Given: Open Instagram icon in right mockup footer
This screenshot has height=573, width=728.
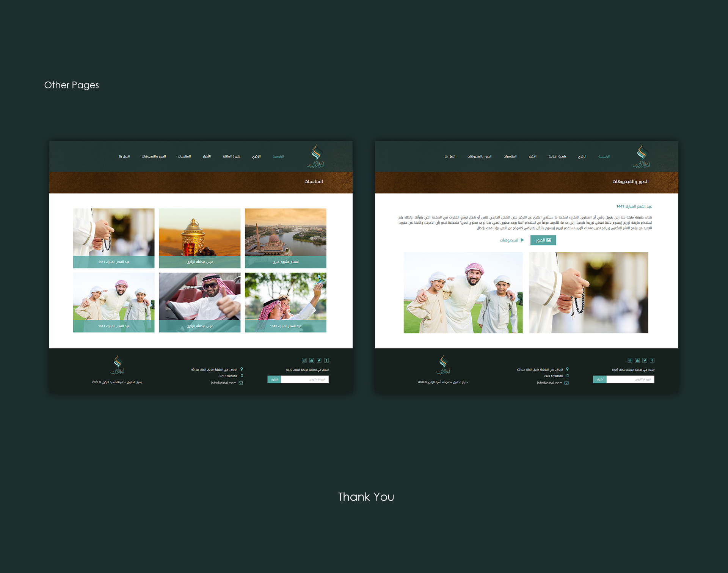Looking at the screenshot, I should coord(630,360).
